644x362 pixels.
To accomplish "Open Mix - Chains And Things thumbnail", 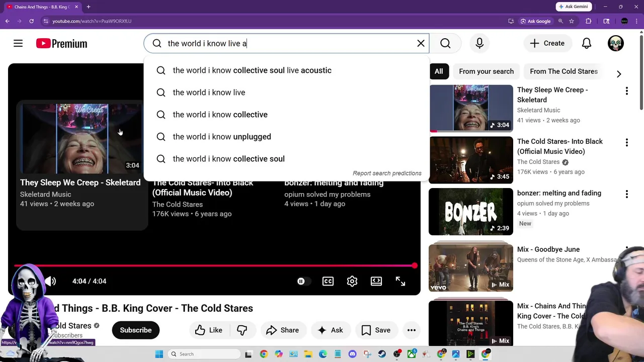I will (471, 324).
